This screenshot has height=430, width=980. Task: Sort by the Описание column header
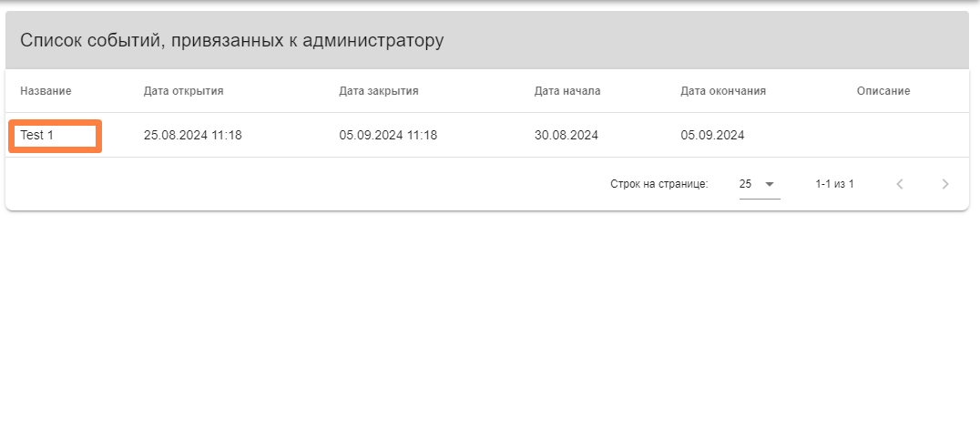coord(883,91)
